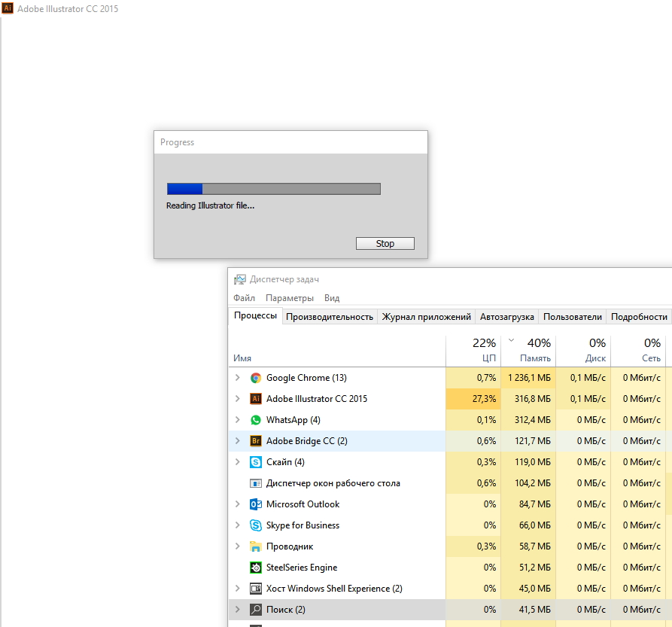Switch to the Пользователи tab
Image resolution: width=672 pixels, height=627 pixels.
coord(573,317)
